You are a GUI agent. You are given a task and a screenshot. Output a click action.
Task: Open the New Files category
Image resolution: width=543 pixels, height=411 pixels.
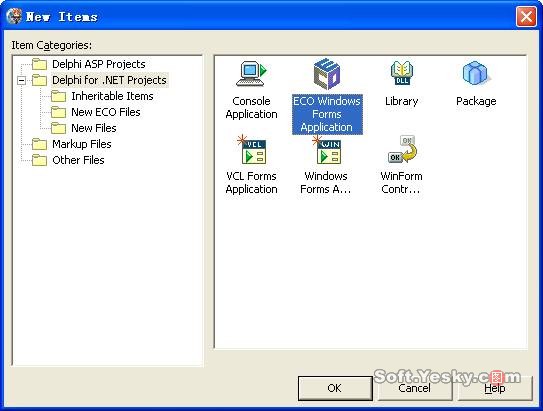(x=94, y=128)
